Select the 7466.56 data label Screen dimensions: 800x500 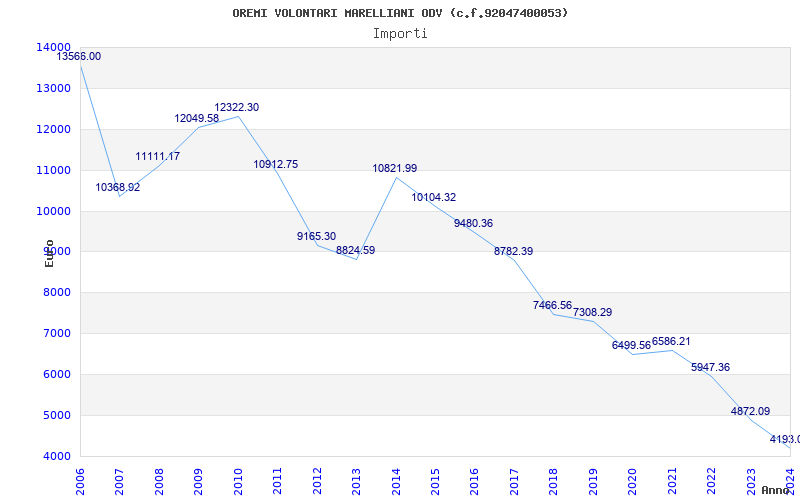(x=553, y=306)
